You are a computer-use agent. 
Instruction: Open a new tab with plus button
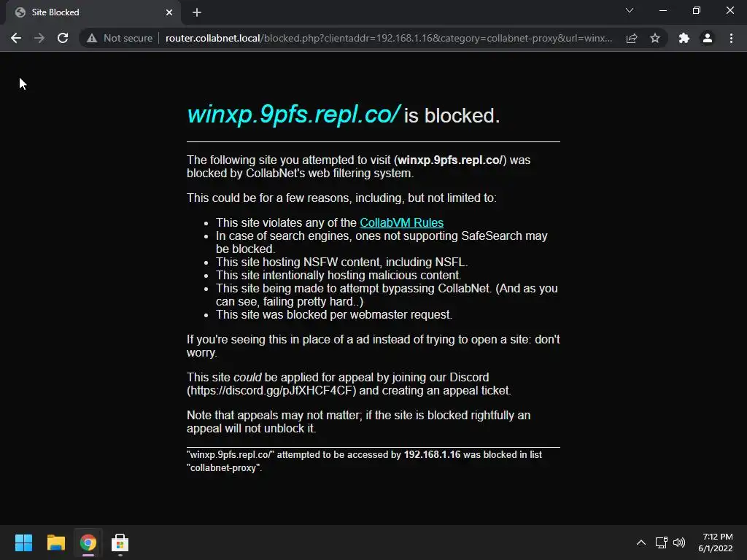197,12
